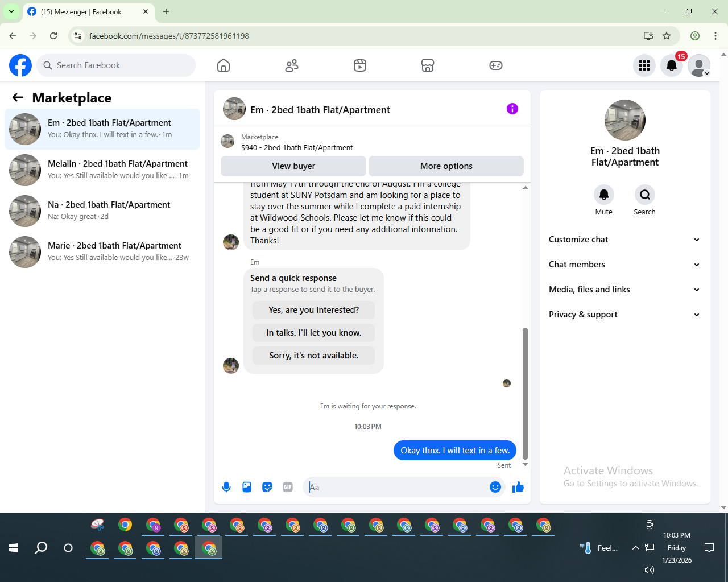Expand Chat members section
Screen dimensions: 728x582
[624, 265]
